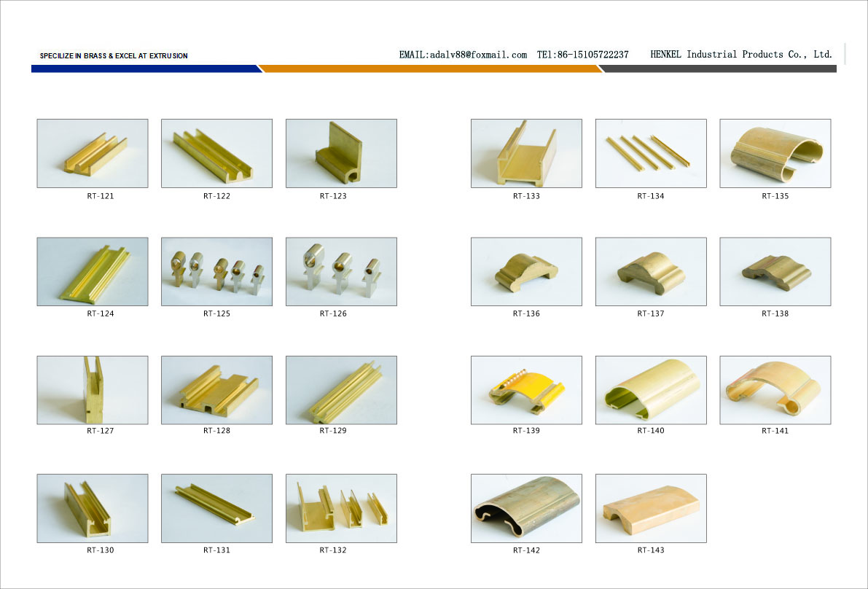This screenshot has height=589, width=868.
Task: View the RT-138 low handrail profile photo
Action: (x=775, y=272)
